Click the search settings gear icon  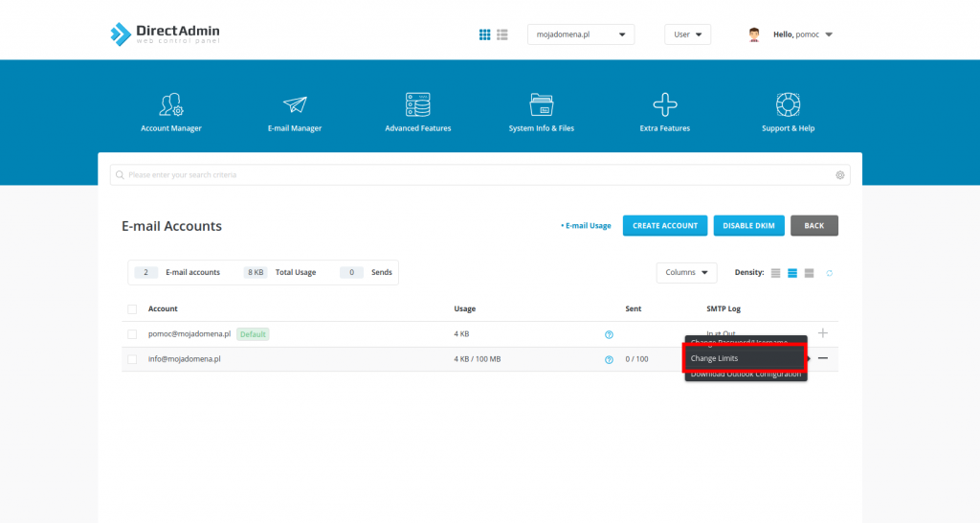[x=840, y=175]
